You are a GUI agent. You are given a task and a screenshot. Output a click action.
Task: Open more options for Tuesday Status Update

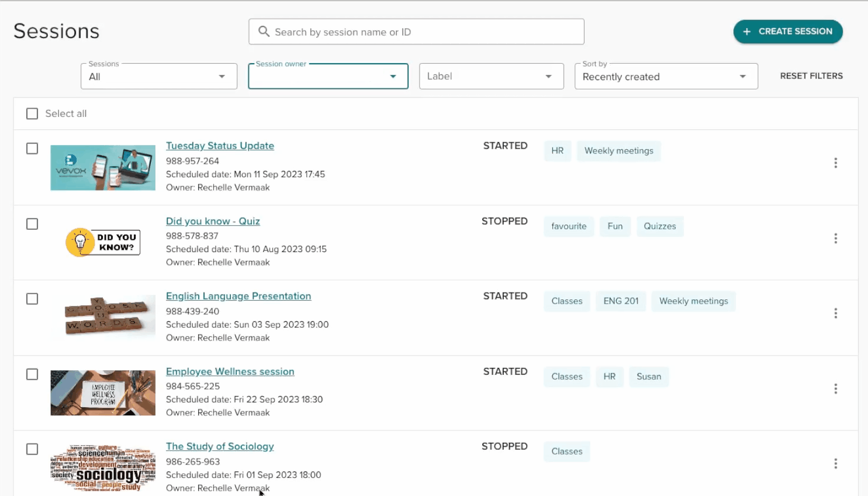tap(835, 163)
